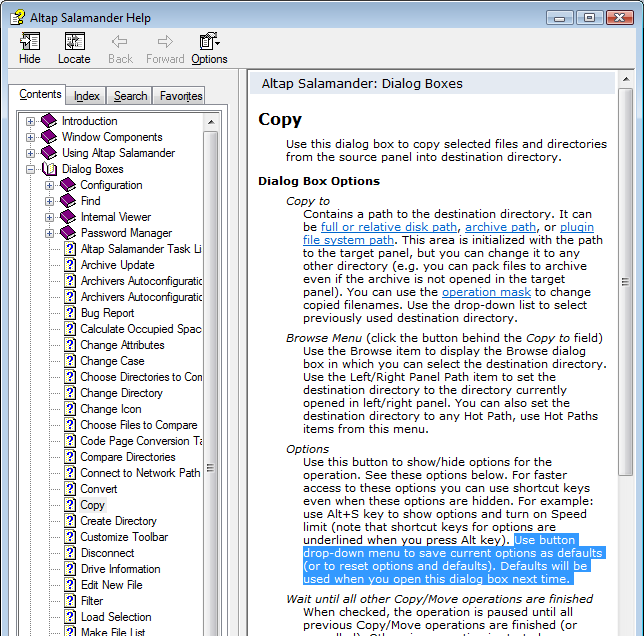Open the Choose Directories to Compare topic
Viewport: 644px width, 636px height.
pos(141,377)
